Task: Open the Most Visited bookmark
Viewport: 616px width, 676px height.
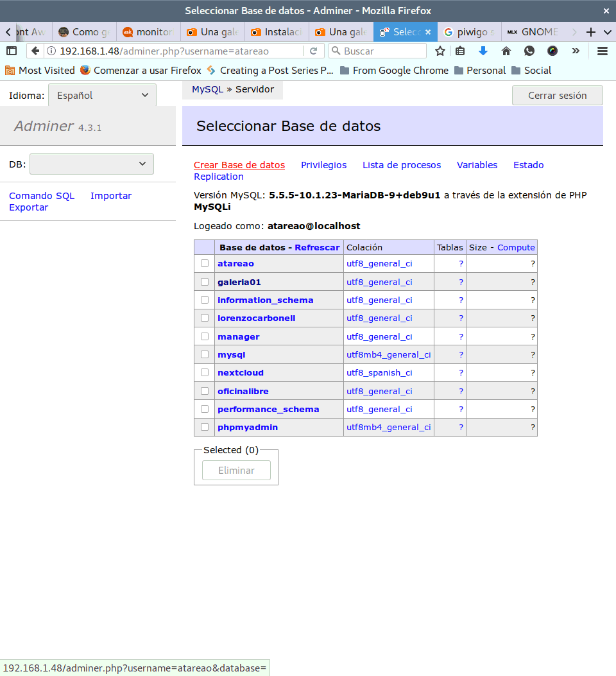Action: 40,70
